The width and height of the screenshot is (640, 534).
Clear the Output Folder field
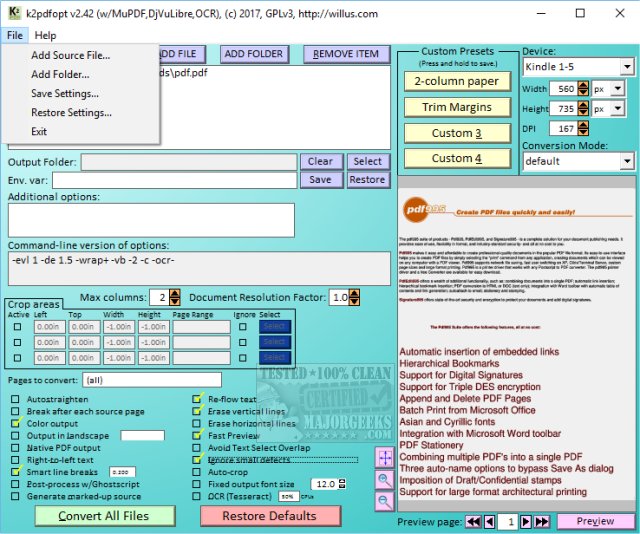321,162
